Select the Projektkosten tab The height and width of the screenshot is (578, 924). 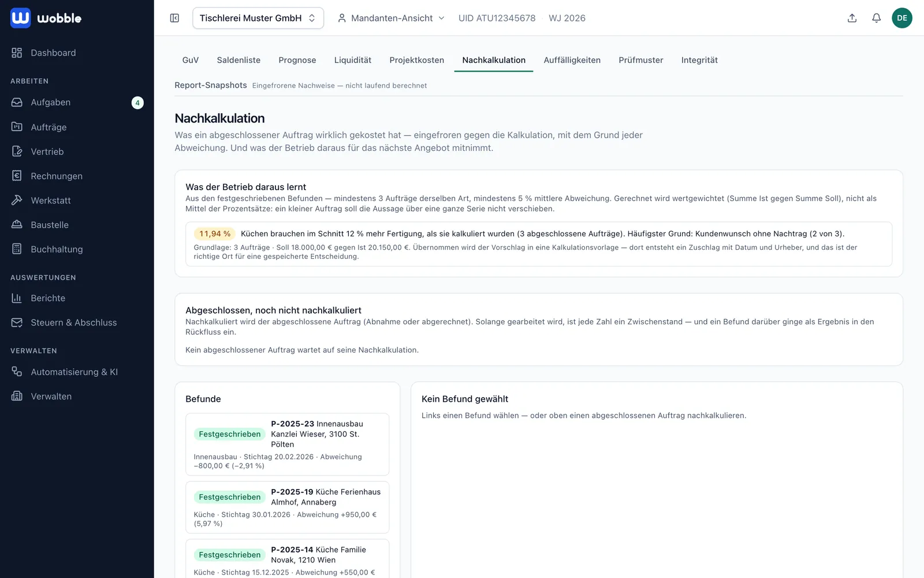pyautogui.click(x=417, y=60)
